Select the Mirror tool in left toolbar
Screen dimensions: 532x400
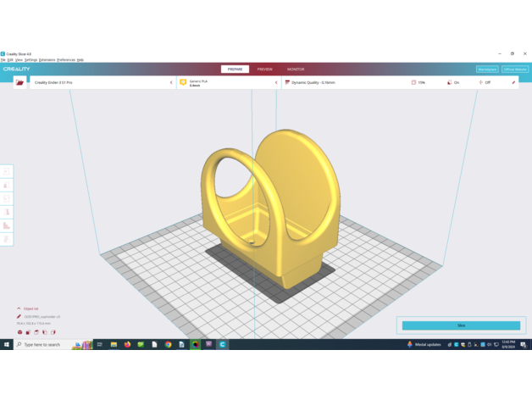click(7, 212)
